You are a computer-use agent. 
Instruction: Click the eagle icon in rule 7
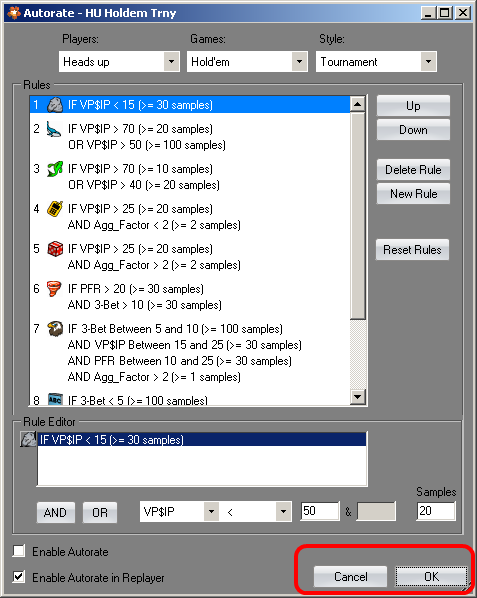pos(55,329)
